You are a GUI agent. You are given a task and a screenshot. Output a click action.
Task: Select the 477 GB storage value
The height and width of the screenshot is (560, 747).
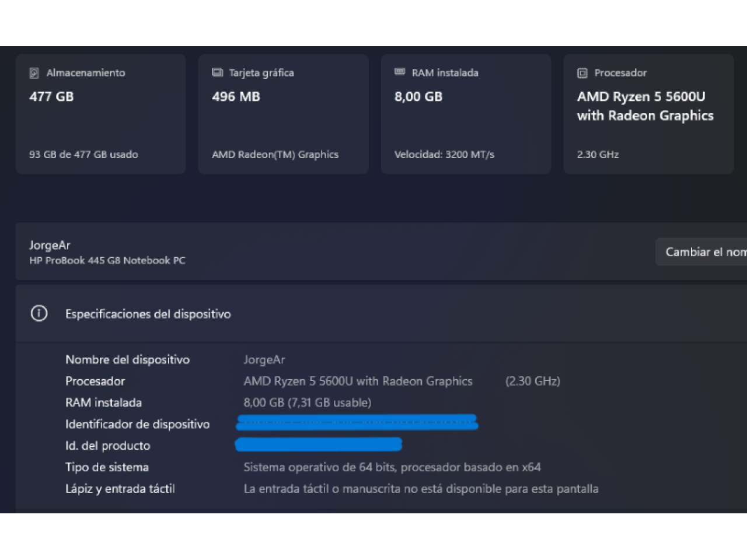pyautogui.click(x=51, y=97)
